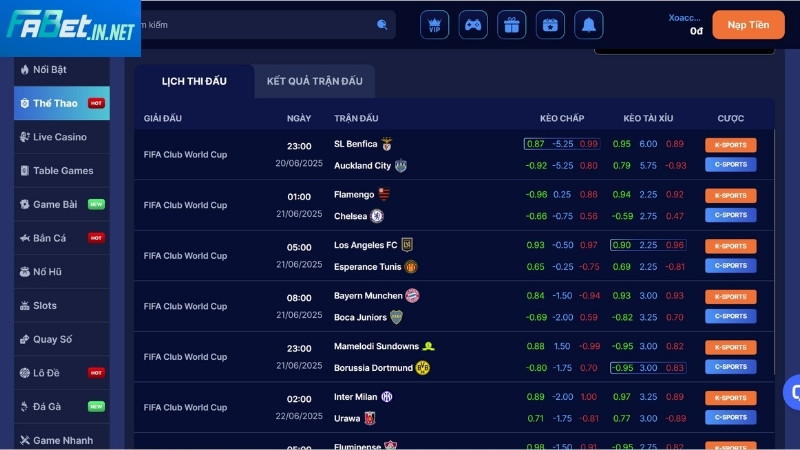Open Nổ Hũ in the sidebar
Image resolution: width=800 pixels, height=450 pixels.
coord(62,271)
